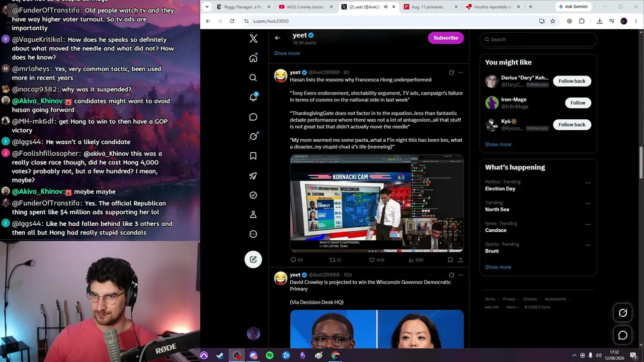Screen dimensions: 644x362
Task: Open Explore search icon in sidebar
Action: 253,77
